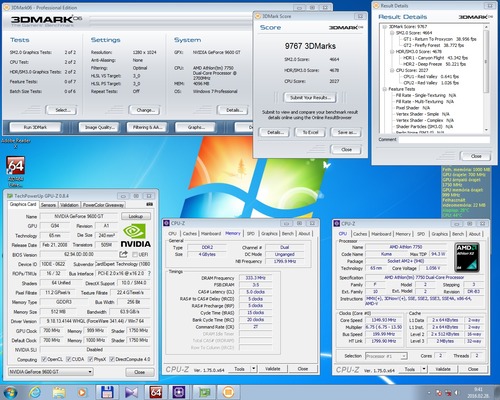Collapse the SM2.0 Score tree node
Screen dimensions: 500x400
(x=392, y=33)
